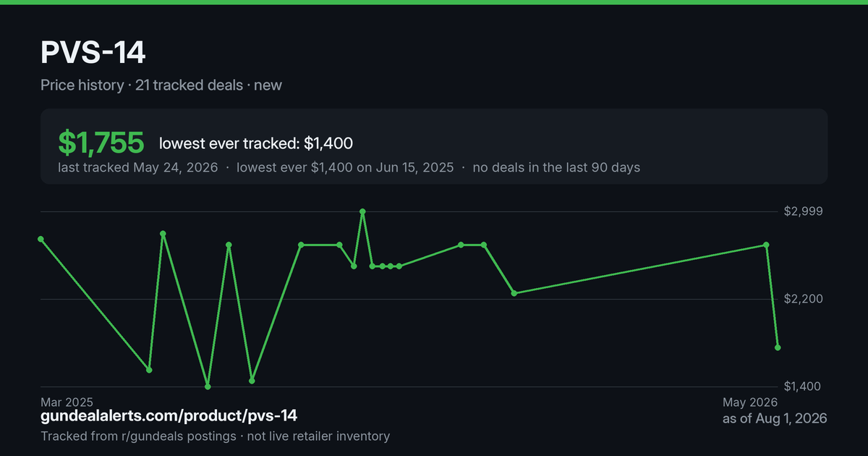Screen dimensions: 868x456
Task: Open the gundealalerts.com/product/pvs-14 link
Action: click(169, 415)
